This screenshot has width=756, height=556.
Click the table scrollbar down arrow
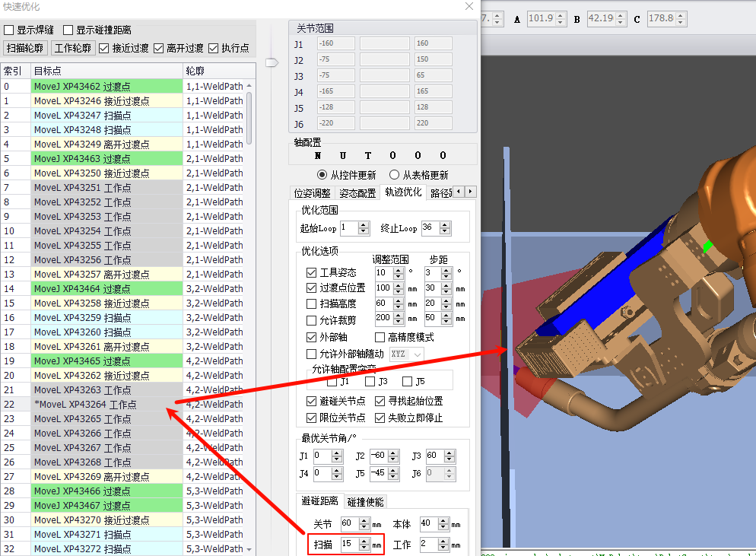point(249,549)
